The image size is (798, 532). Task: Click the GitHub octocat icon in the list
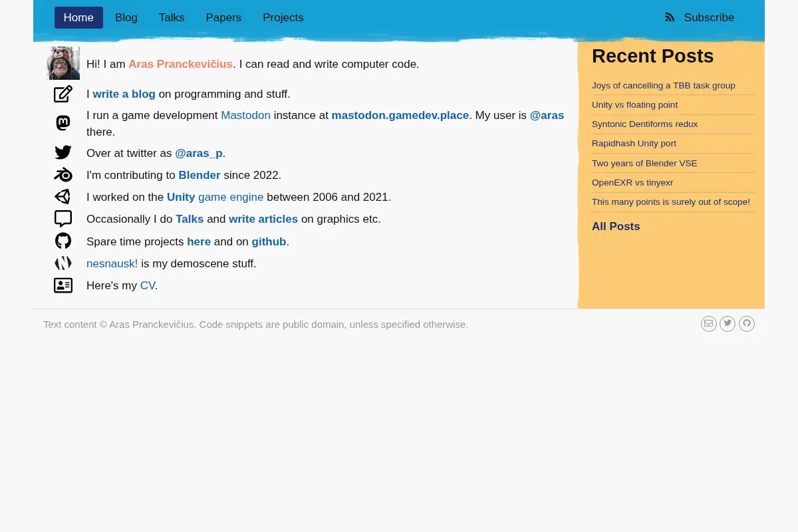[63, 241]
